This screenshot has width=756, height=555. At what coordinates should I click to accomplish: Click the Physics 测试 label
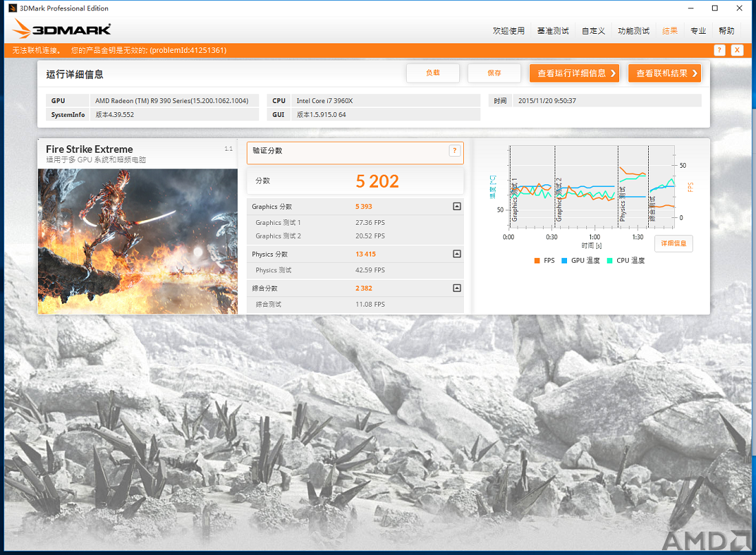[274, 270]
